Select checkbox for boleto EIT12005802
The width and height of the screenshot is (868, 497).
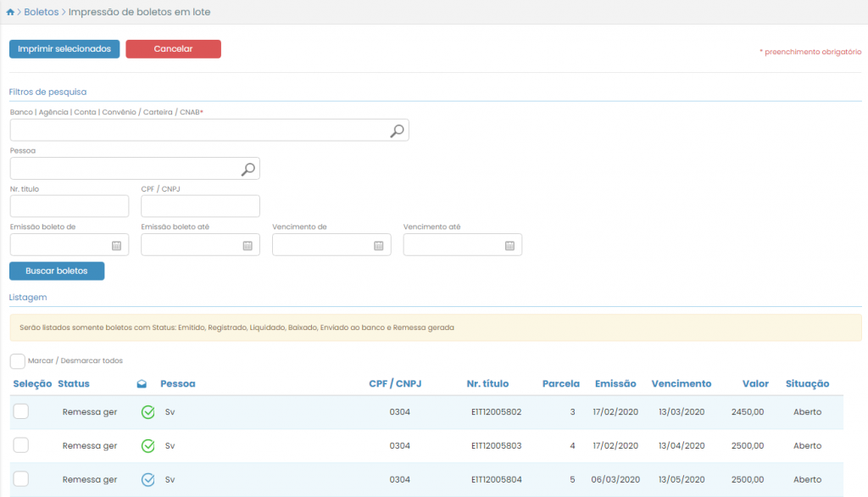click(21, 411)
